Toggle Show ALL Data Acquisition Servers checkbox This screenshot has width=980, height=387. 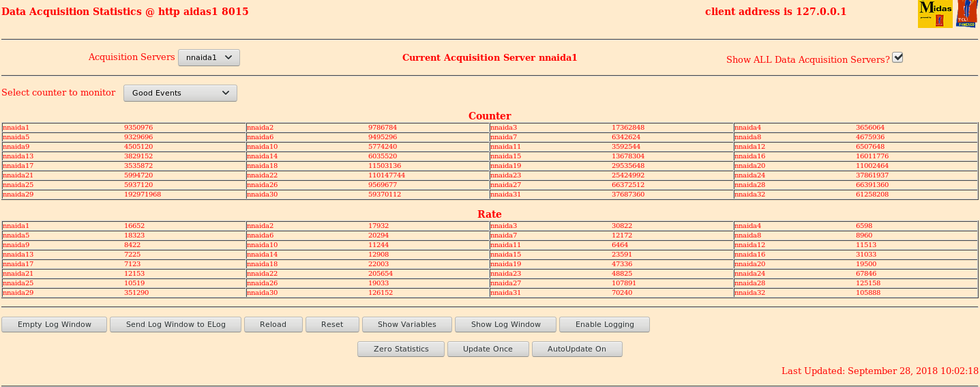coord(897,57)
